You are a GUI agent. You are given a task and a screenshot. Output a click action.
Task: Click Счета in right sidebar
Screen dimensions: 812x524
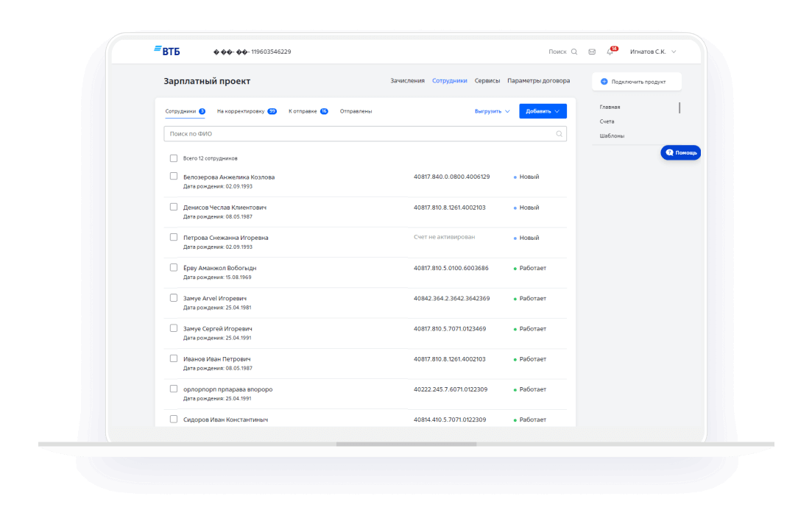[x=607, y=121]
